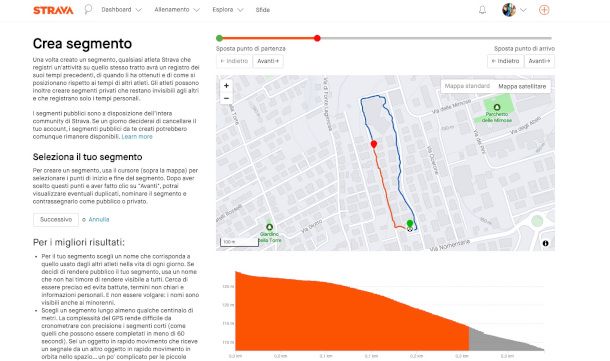Open the profile avatar menu

click(x=508, y=10)
